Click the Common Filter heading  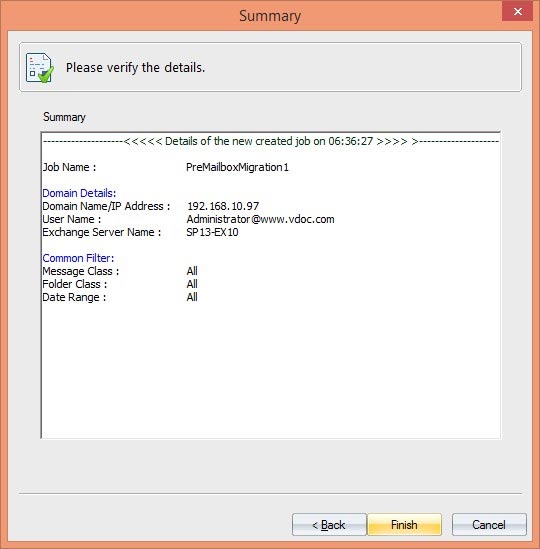(78, 258)
